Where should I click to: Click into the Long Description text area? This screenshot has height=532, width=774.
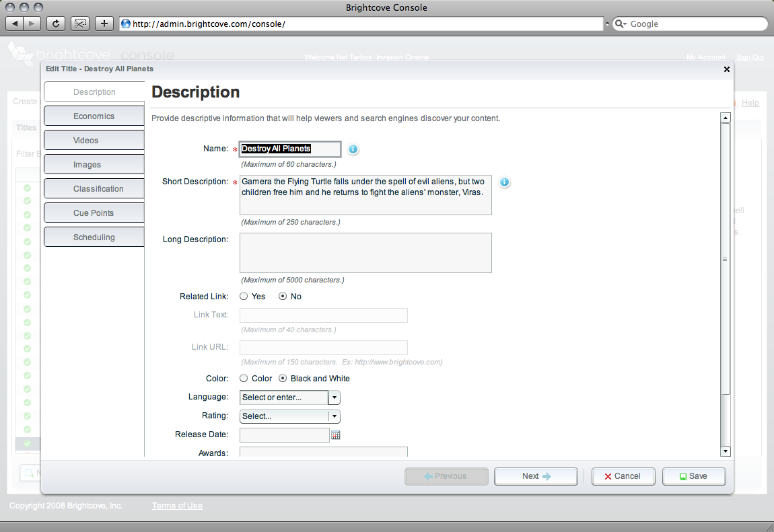[x=365, y=253]
